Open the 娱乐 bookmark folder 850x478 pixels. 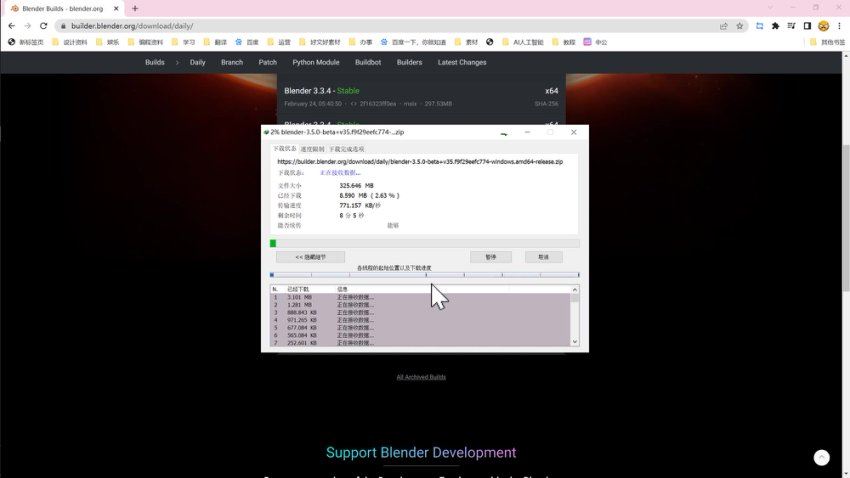point(107,42)
